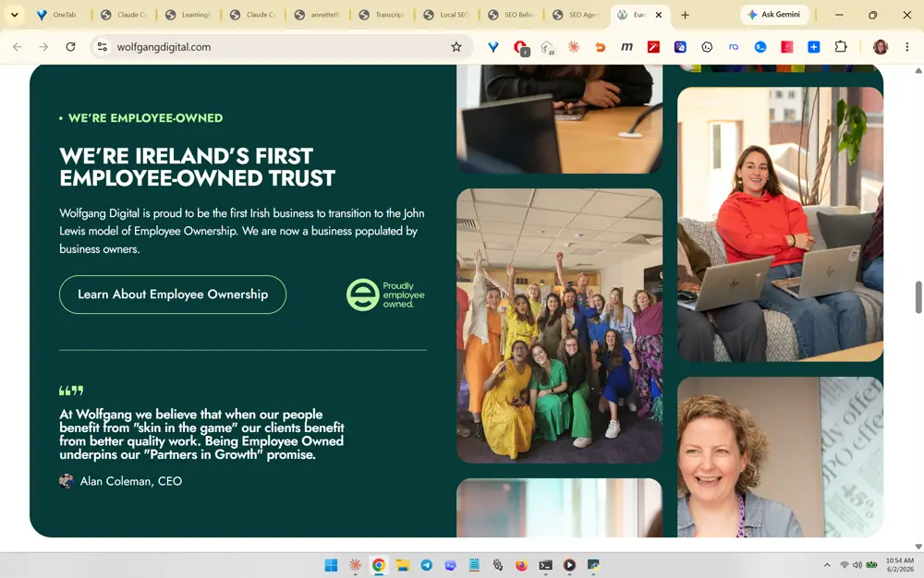Viewport: 924px width, 578px height.
Task: Switch to the Local SEO tab
Action: pos(447,15)
